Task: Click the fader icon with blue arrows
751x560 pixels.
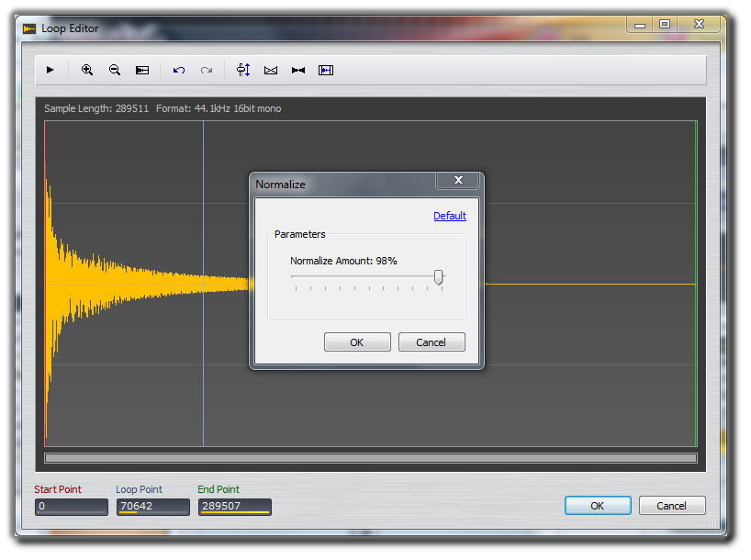Action: pyautogui.click(x=243, y=70)
